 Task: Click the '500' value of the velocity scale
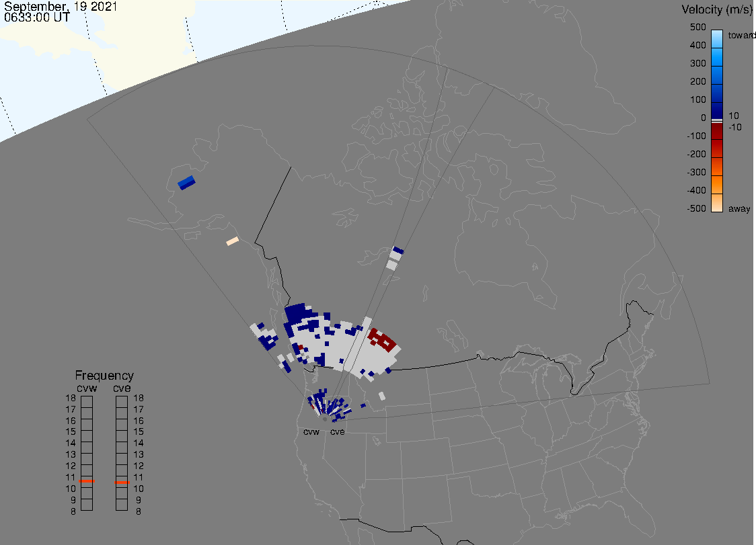(x=697, y=27)
